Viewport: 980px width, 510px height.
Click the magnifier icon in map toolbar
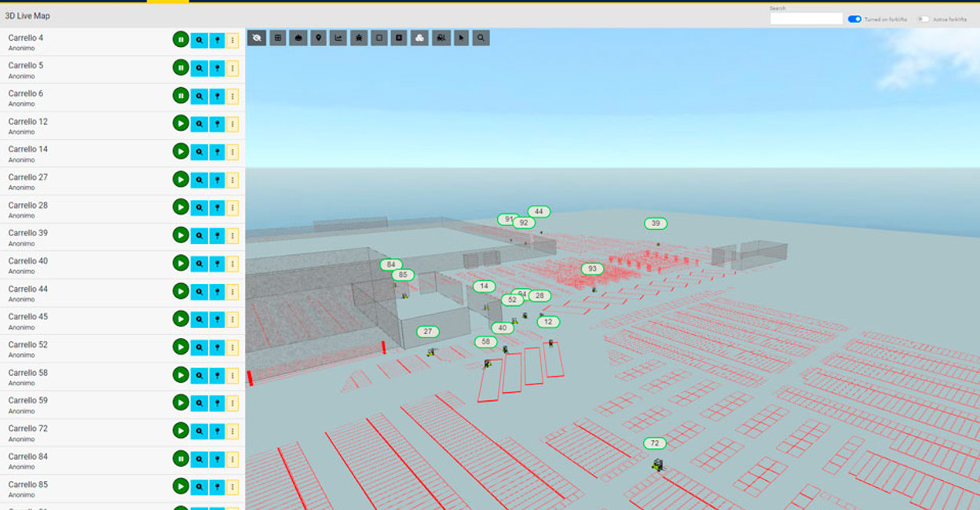(481, 38)
